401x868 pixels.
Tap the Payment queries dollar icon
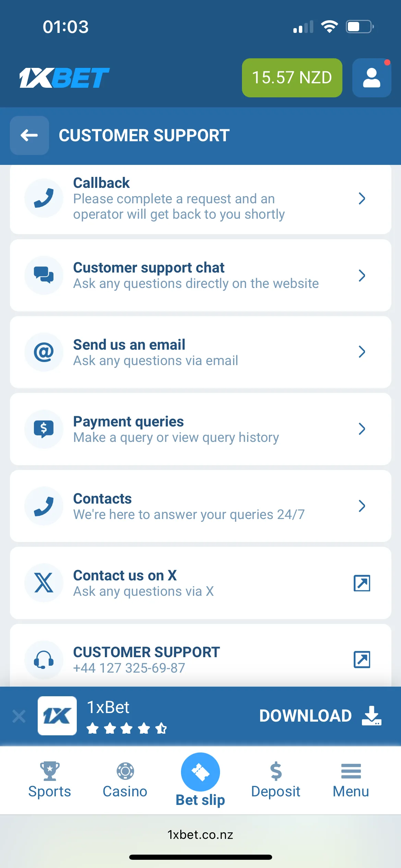tap(44, 429)
